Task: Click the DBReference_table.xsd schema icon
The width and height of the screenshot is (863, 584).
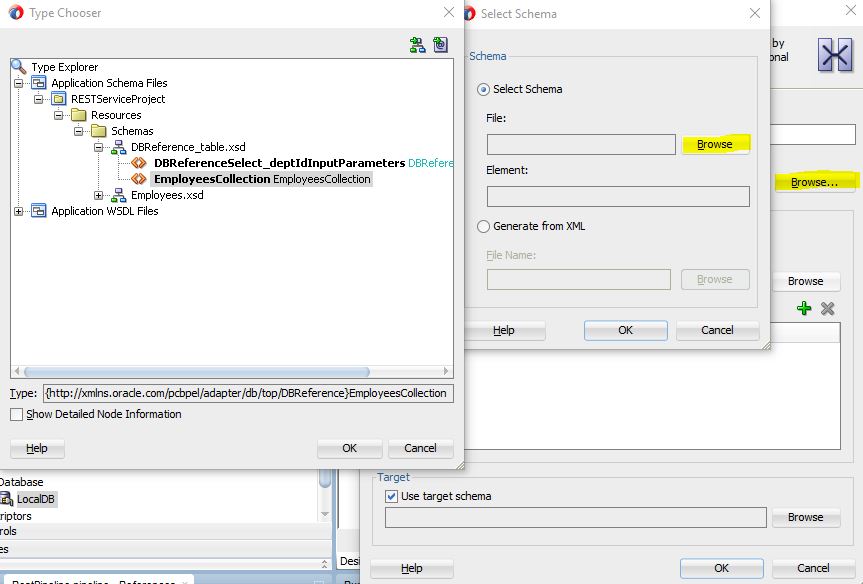Action: tap(118, 147)
